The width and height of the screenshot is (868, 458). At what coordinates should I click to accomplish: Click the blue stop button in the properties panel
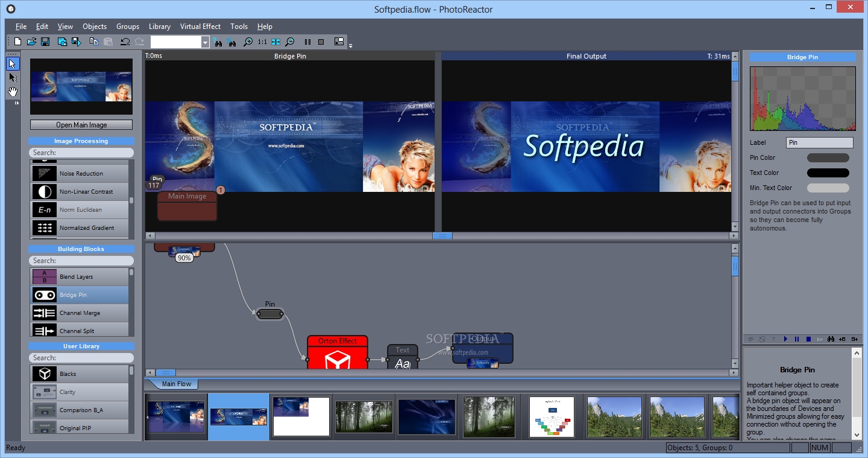point(808,339)
